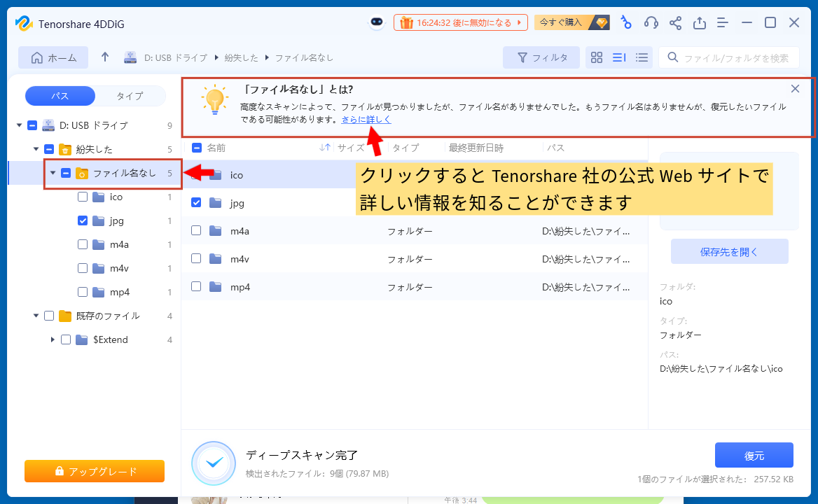
Task: Open the key registration icon
Action: click(626, 22)
